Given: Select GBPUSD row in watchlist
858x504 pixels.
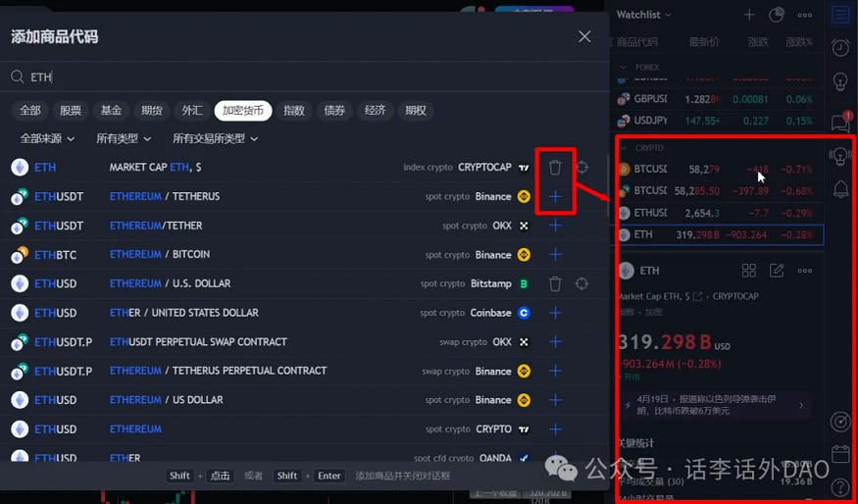Looking at the screenshot, I should tap(719, 100).
